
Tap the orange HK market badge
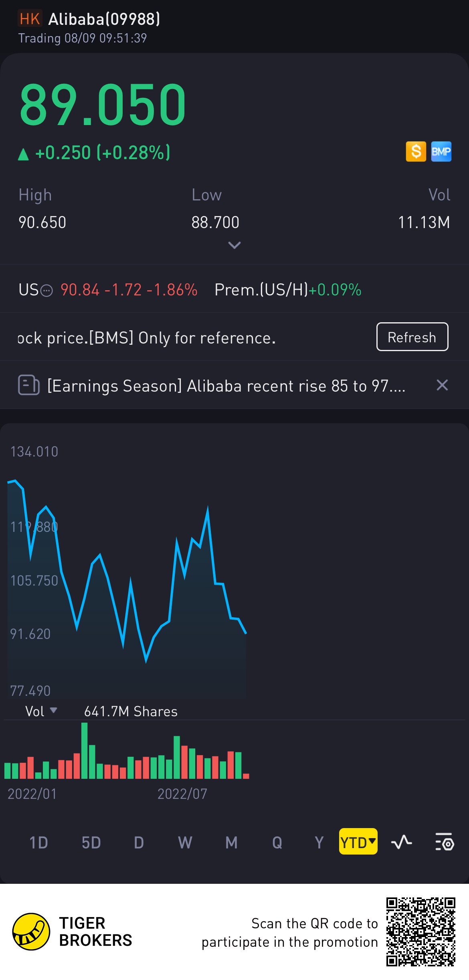[x=30, y=19]
